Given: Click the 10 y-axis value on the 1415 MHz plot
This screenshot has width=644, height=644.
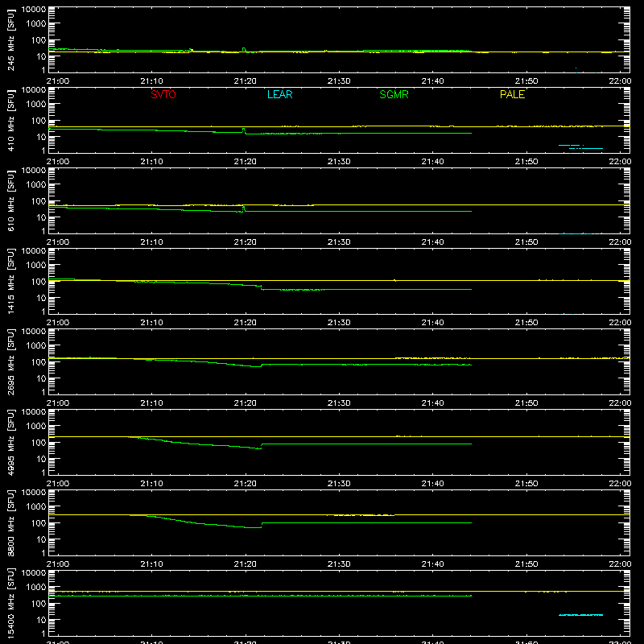Looking at the screenshot, I should coord(41,298).
